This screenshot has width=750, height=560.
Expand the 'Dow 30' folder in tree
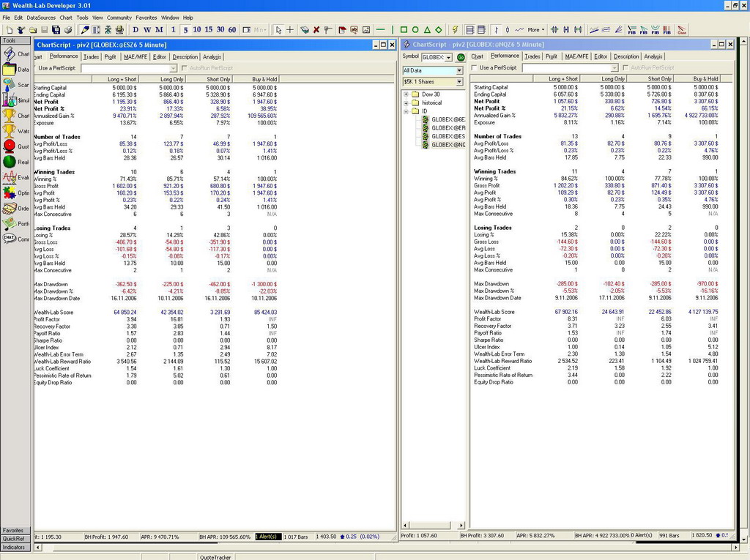(406, 94)
